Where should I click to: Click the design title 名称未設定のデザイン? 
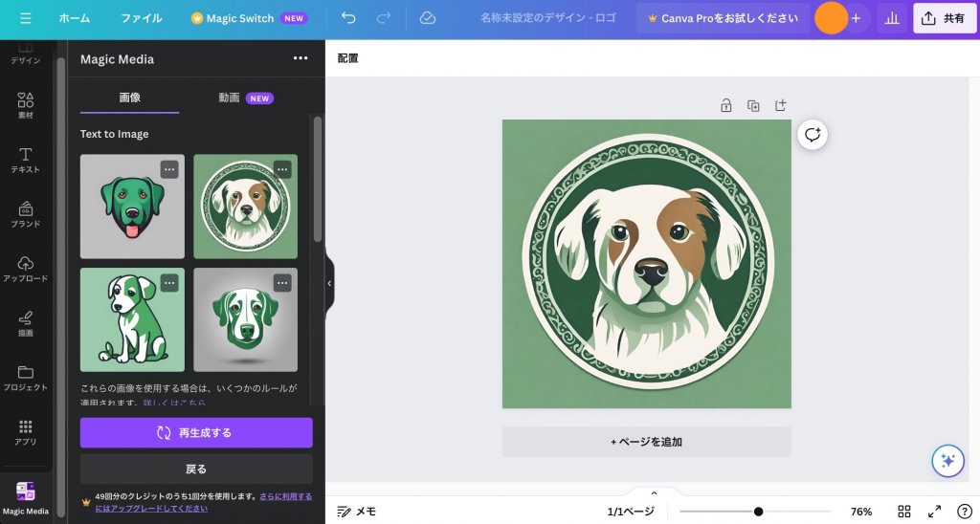point(547,18)
